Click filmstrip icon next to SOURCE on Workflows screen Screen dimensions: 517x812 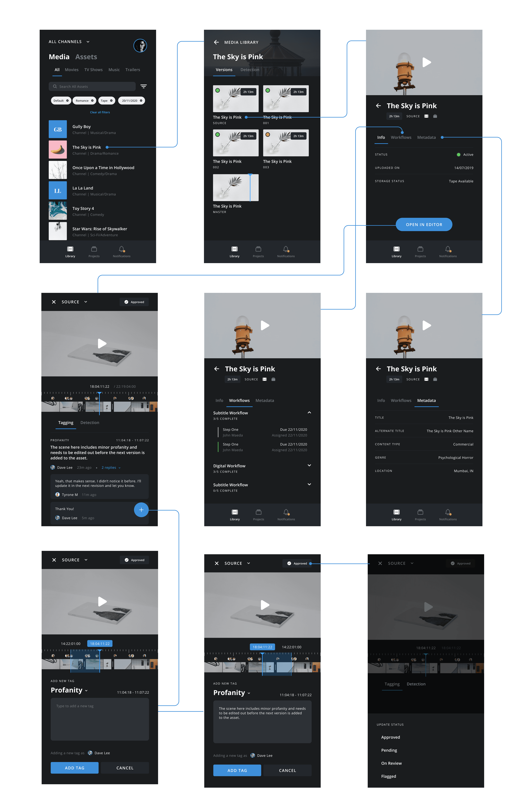click(x=265, y=379)
